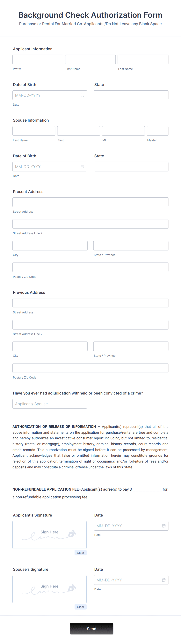Viewport: 181px width, 644px height.
Task: Open the calendar next to Applicant's Signature Date
Action: pos(164,525)
